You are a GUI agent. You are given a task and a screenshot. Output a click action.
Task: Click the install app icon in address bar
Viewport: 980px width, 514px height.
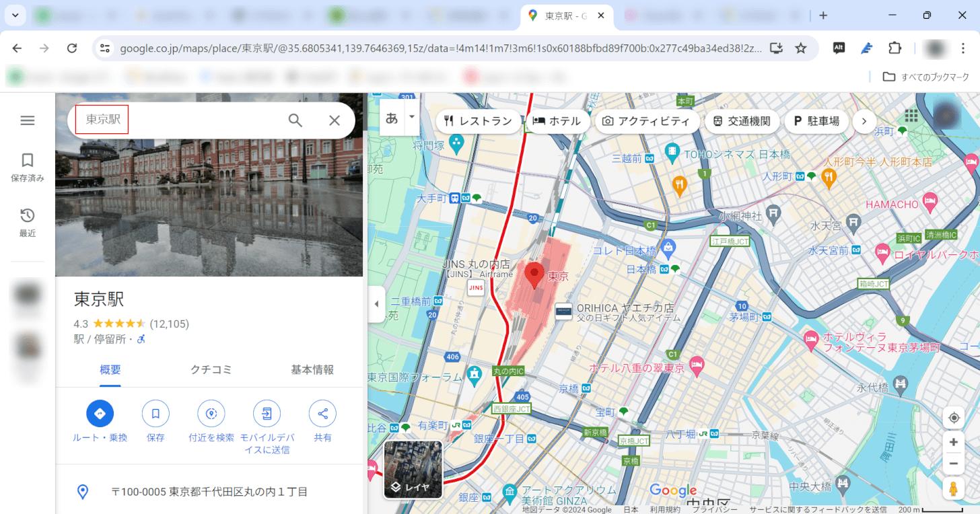[x=776, y=48]
